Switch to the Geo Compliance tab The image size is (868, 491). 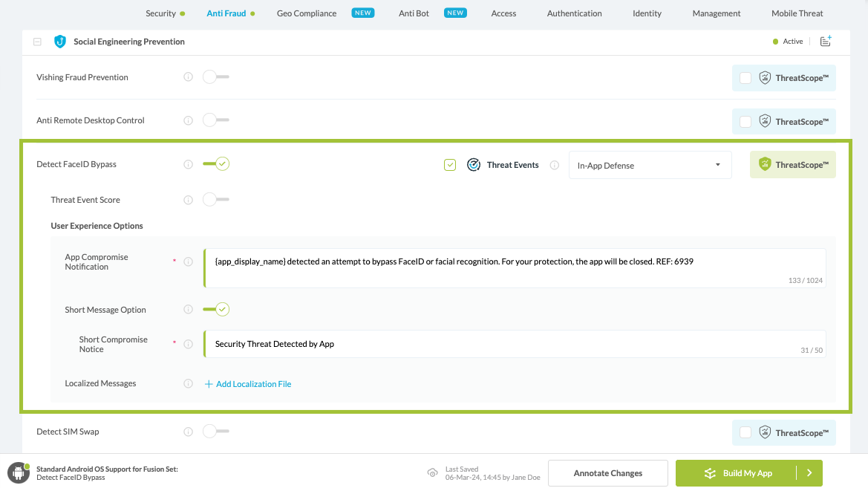click(x=306, y=13)
